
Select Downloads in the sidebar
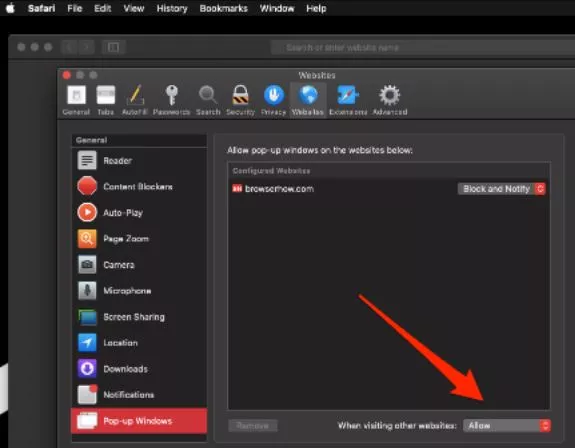139,369
